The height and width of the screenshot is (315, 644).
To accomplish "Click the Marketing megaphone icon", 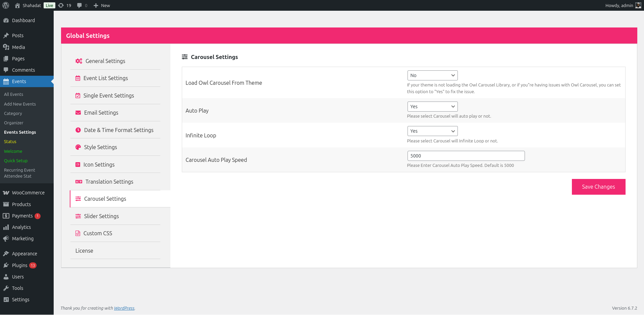I will (6, 239).
